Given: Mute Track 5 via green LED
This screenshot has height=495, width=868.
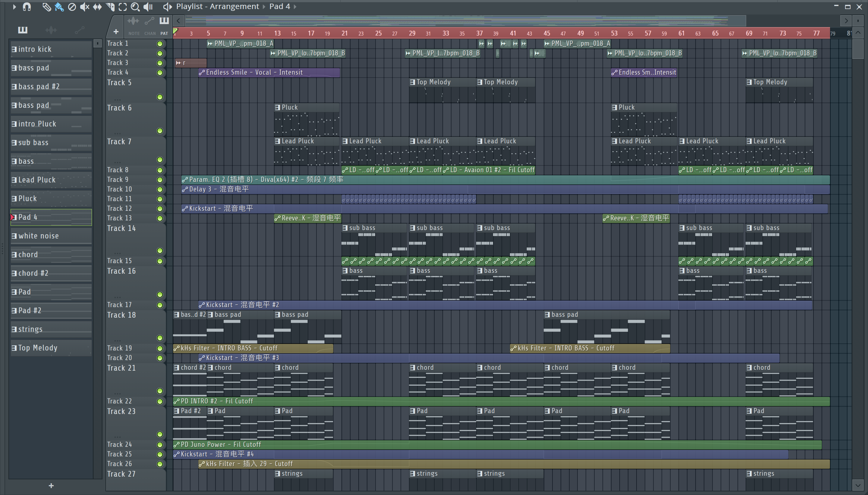Looking at the screenshot, I should tap(159, 97).
